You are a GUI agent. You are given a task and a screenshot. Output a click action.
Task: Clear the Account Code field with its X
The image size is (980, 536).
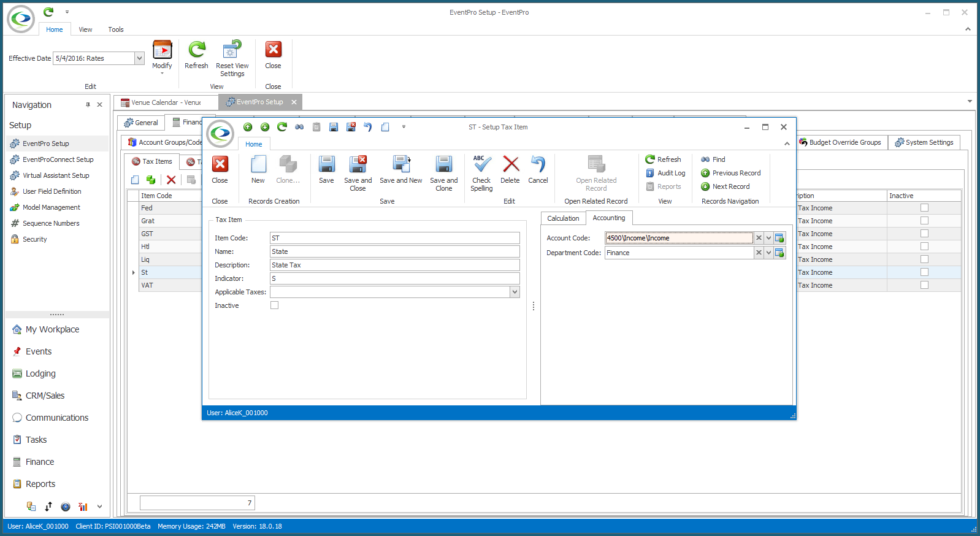point(759,238)
